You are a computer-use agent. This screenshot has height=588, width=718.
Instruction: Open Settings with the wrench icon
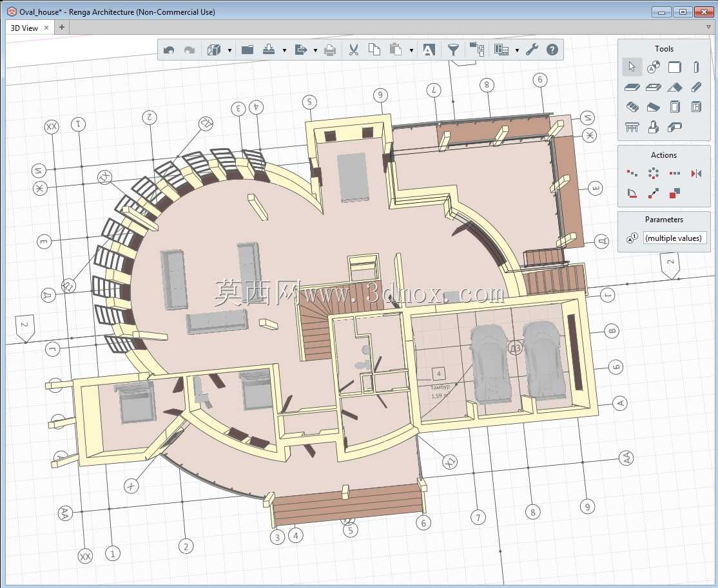click(532, 50)
